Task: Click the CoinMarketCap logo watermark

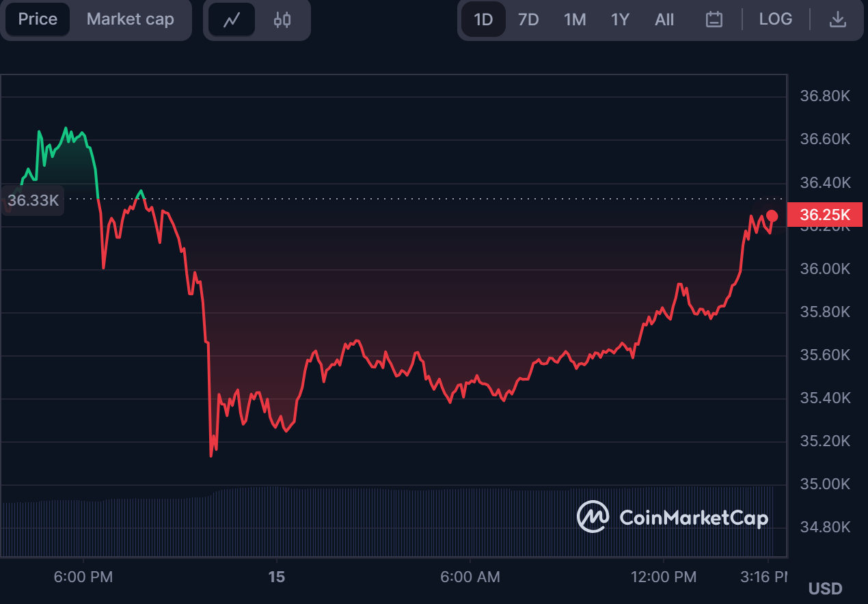Action: [673, 517]
